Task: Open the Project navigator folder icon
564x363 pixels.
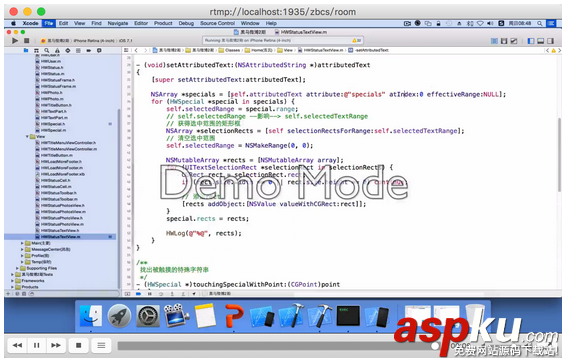Action: click(x=26, y=50)
